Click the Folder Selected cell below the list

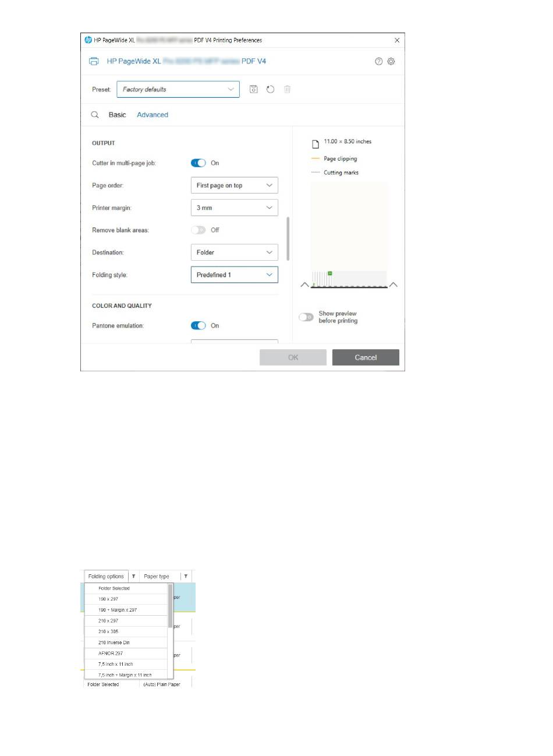(103, 684)
